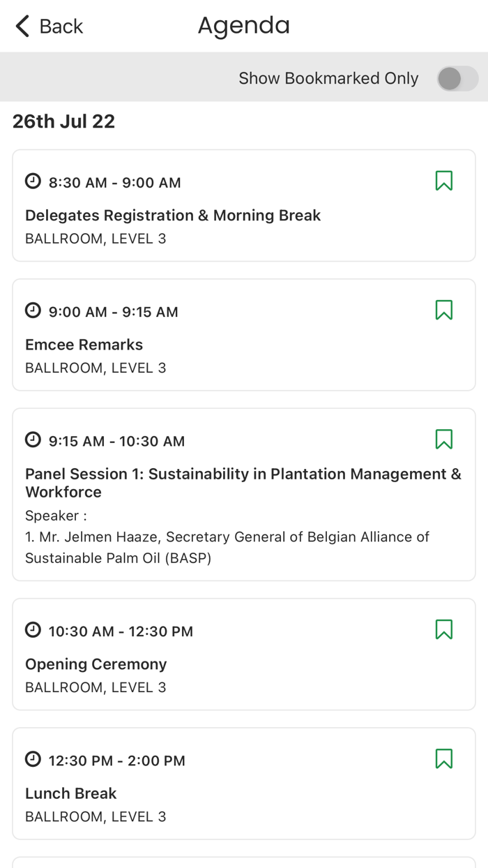Tap speaker Mr. Jelmen Haaze details
This screenshot has height=868, width=488.
tap(227, 547)
